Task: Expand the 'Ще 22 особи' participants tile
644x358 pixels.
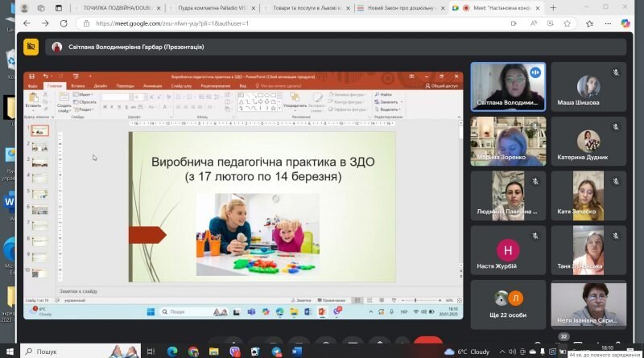Action: [x=508, y=304]
